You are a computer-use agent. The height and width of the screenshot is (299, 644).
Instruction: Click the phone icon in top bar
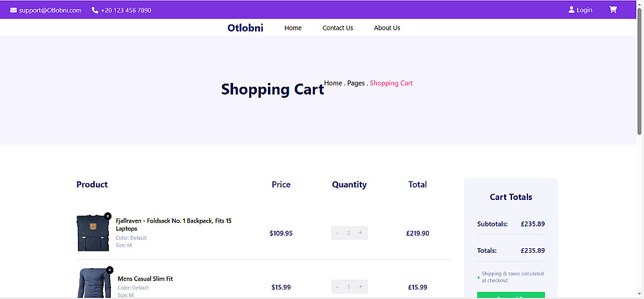(95, 10)
